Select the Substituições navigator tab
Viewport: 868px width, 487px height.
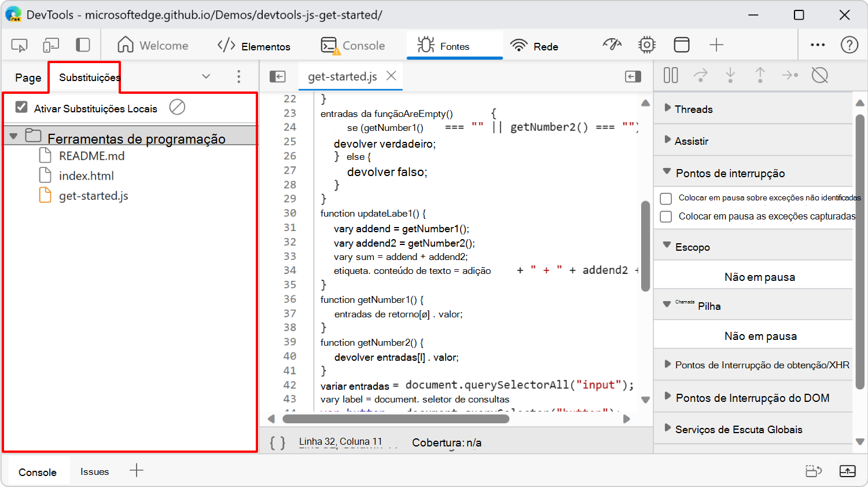(x=84, y=78)
